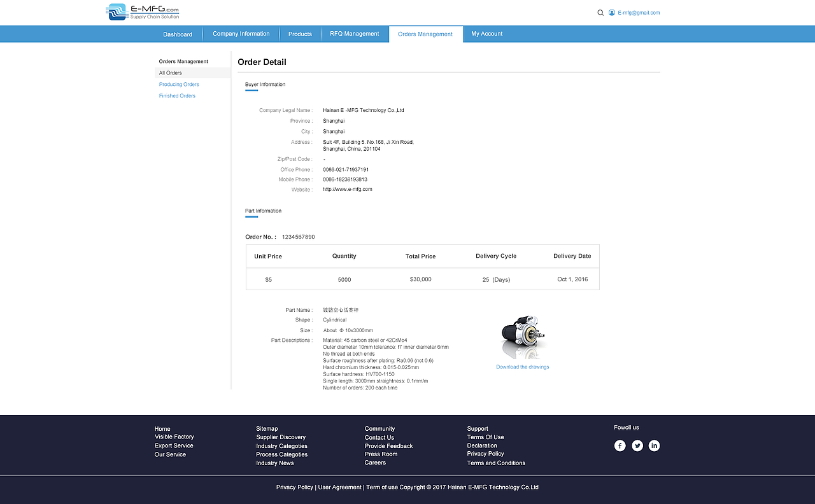Screen dimensions: 815x504
Task: Click the Download the drawings link
Action: (x=523, y=367)
